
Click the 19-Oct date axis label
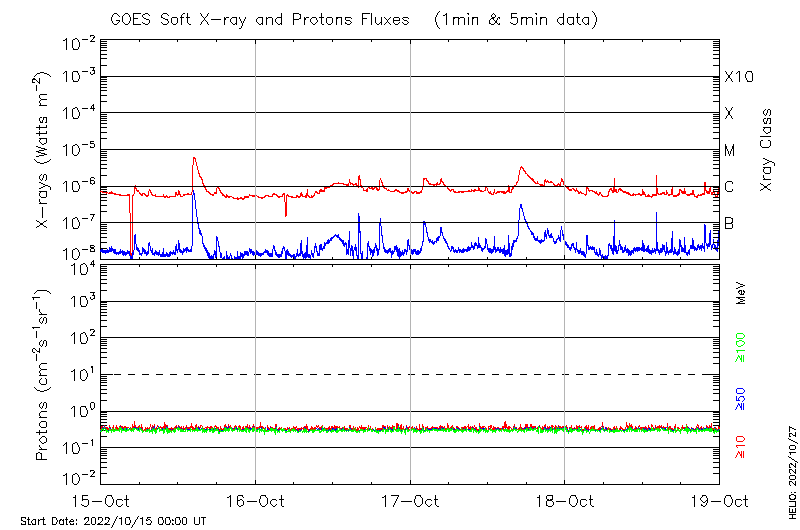(x=719, y=500)
